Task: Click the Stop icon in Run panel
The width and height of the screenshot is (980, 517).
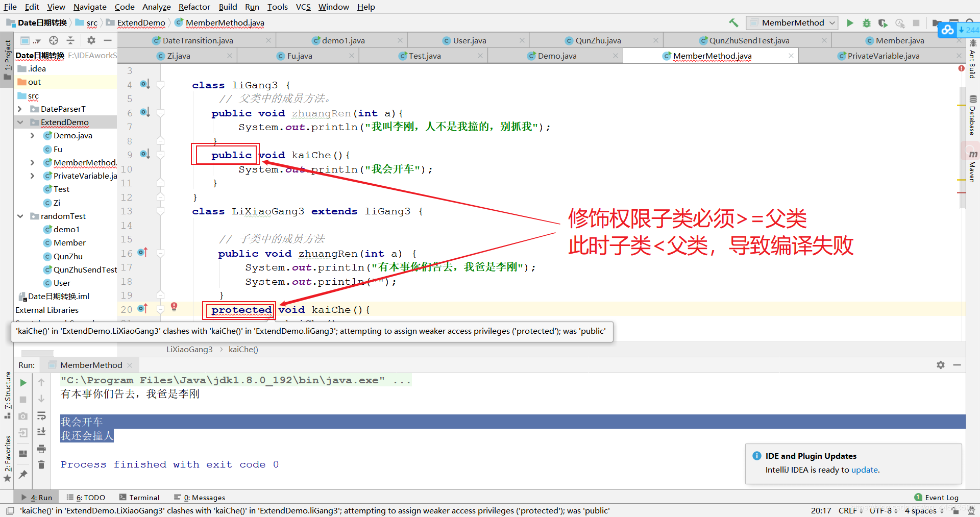Action: [23, 400]
